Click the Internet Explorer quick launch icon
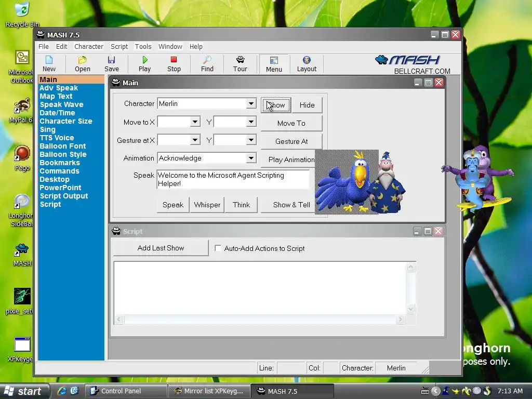Viewport: 532px width, 399px height. click(x=62, y=391)
